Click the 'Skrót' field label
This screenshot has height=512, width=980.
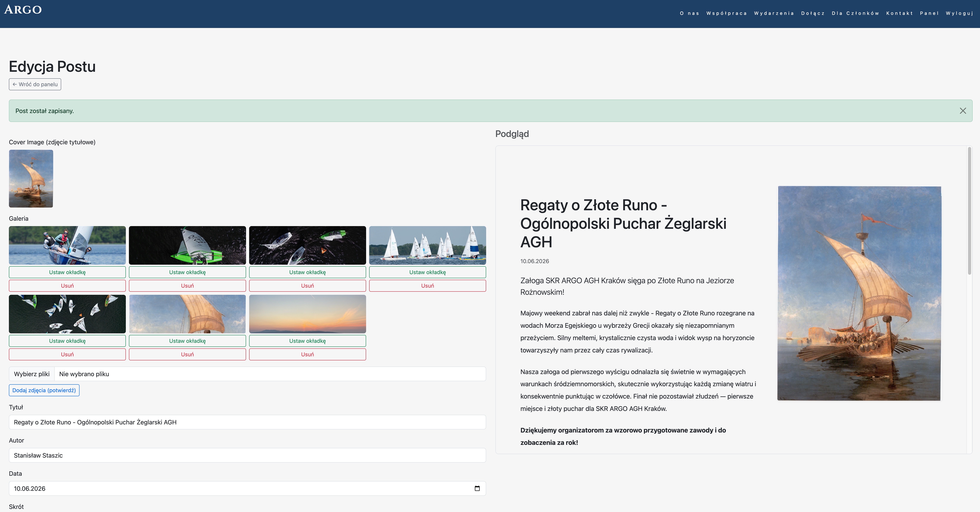[x=16, y=507]
